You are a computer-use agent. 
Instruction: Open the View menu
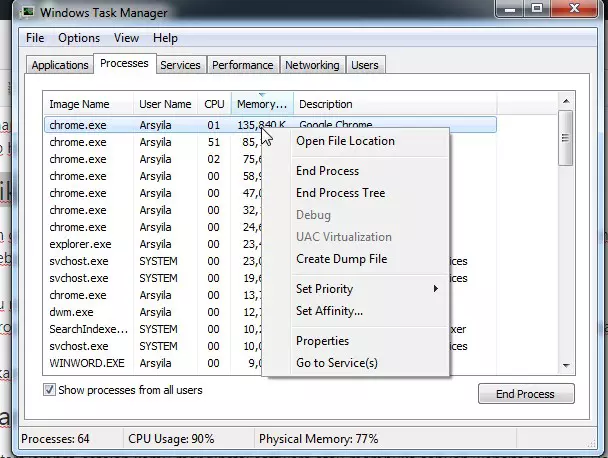[x=126, y=38]
